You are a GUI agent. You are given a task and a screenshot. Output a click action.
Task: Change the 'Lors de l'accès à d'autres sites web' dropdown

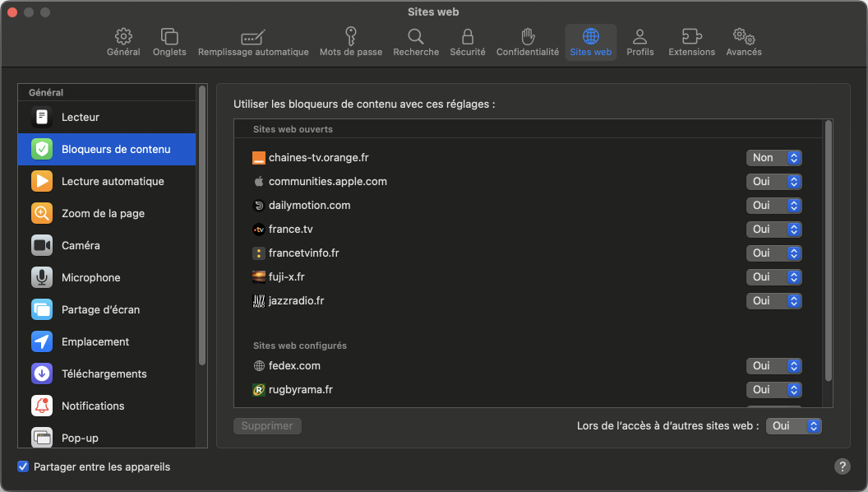click(x=794, y=426)
